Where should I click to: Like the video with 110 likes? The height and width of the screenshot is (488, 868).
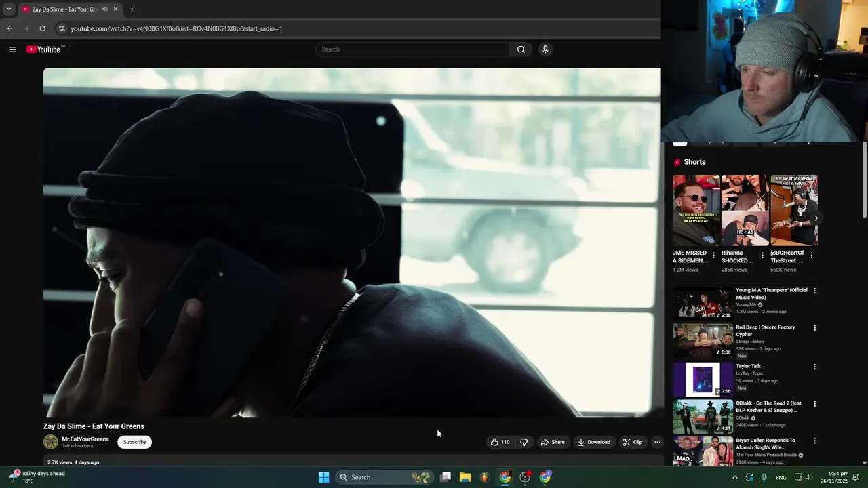click(500, 442)
